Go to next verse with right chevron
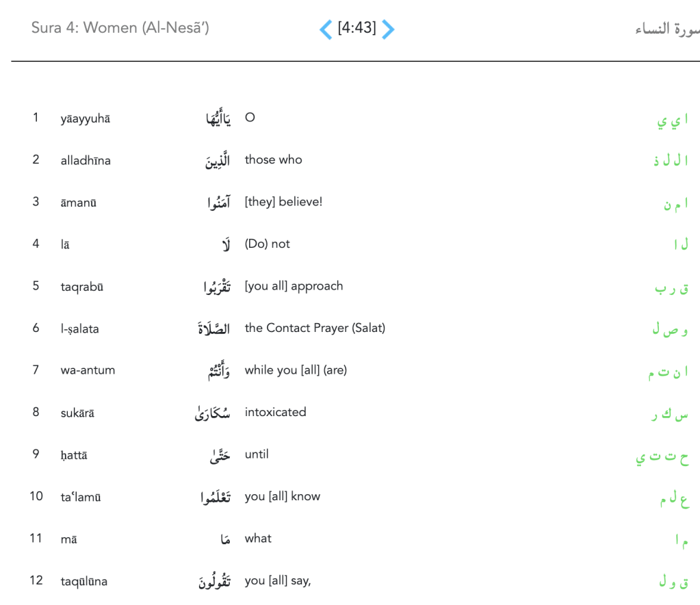Image resolution: width=700 pixels, height=605 pixels. [388, 29]
